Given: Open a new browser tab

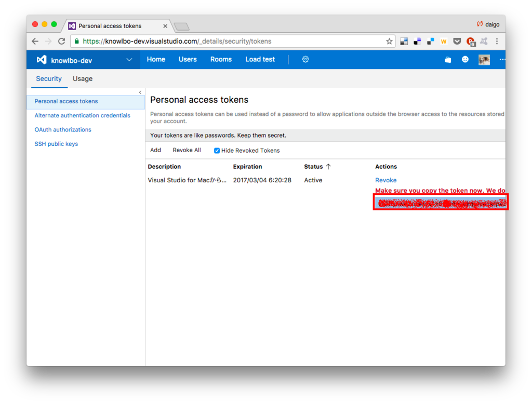Looking at the screenshot, I should pyautogui.click(x=182, y=27).
